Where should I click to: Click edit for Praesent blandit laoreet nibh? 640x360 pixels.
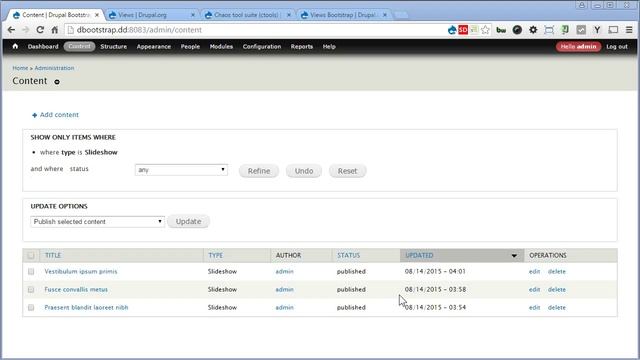pyautogui.click(x=534, y=307)
